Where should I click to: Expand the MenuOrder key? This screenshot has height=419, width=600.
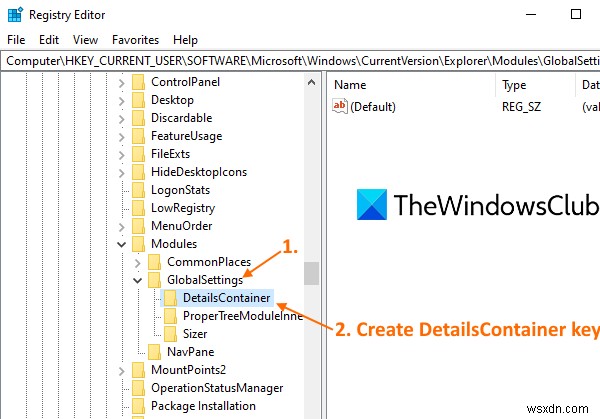pyautogui.click(x=121, y=227)
